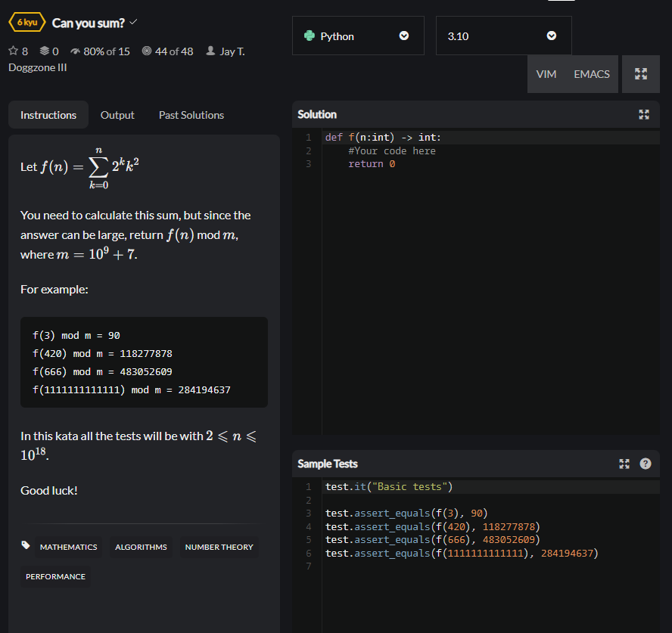Click the satisfaction gauge icon beside 80%
The height and width of the screenshot is (633, 672).
click(x=76, y=51)
